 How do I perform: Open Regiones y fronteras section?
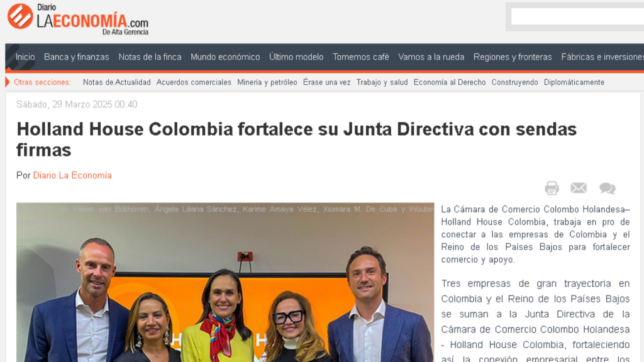coord(513,57)
